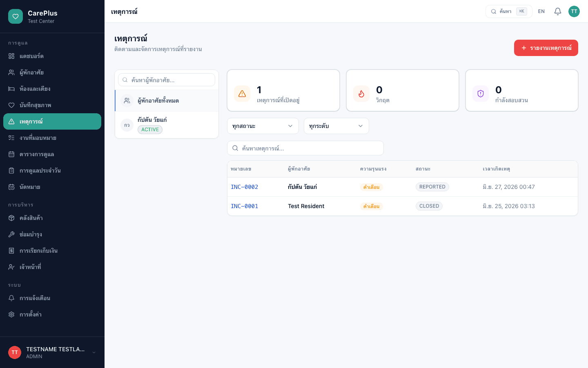588x368 pixels.
Task: Click the critical flame icon card
Action: [361, 94]
